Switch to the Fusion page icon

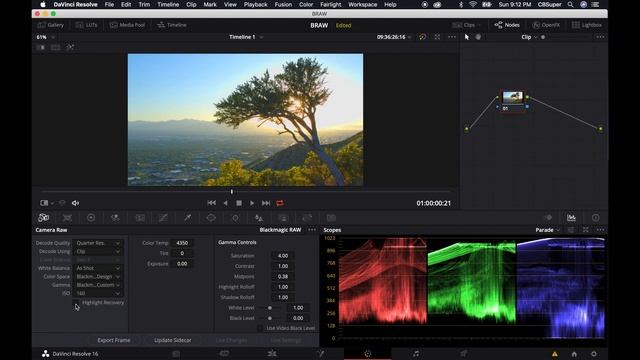[x=320, y=353]
